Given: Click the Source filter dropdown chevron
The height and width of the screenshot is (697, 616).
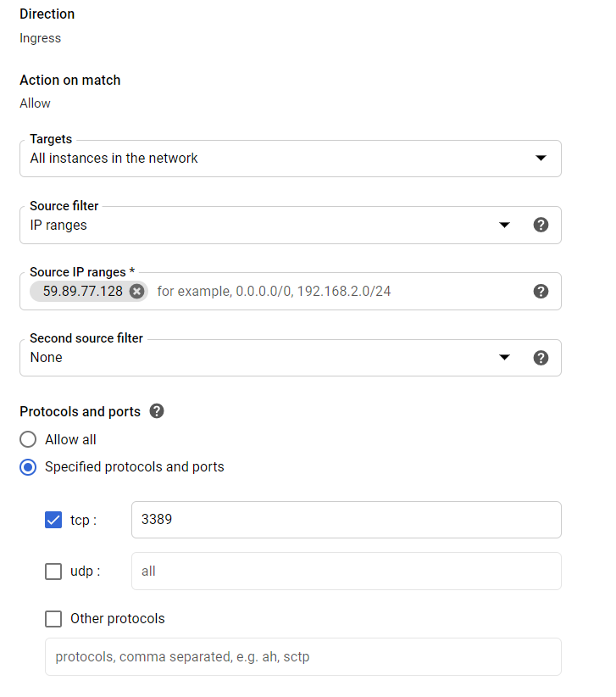Looking at the screenshot, I should tap(505, 225).
